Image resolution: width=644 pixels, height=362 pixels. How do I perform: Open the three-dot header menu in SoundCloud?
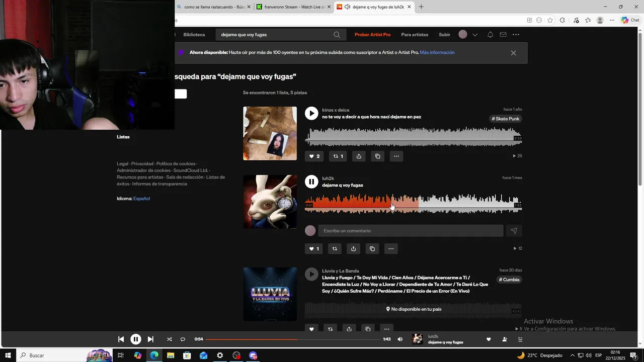pos(516,35)
